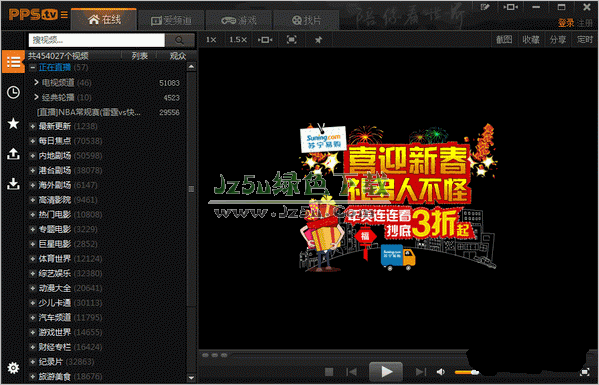Viewport: 599px width, 385px height.
Task: Adjust the orange volume slider
Action: point(466,372)
